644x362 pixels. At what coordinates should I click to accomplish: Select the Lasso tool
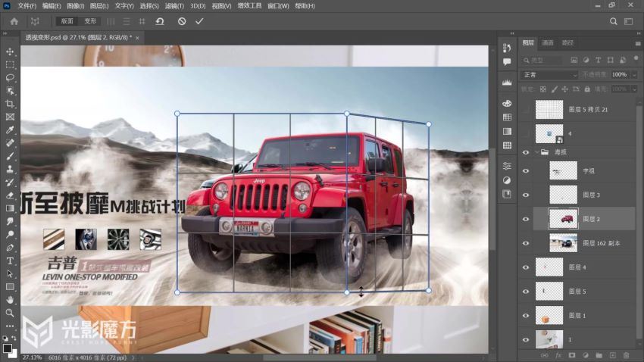point(10,78)
